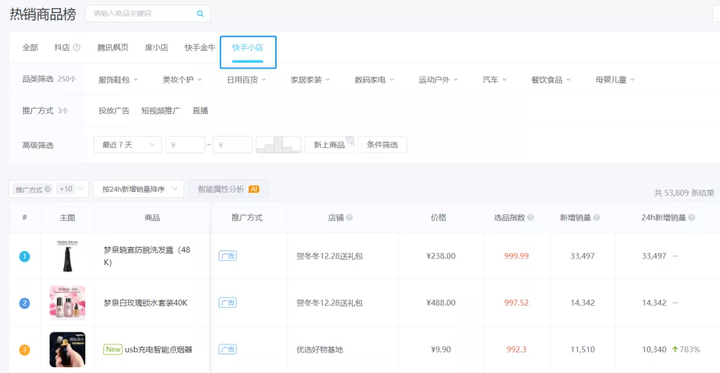This screenshot has width=720, height=373.
Task: Open the 按24h新增销量降序 sort dropdown
Action: 138,189
